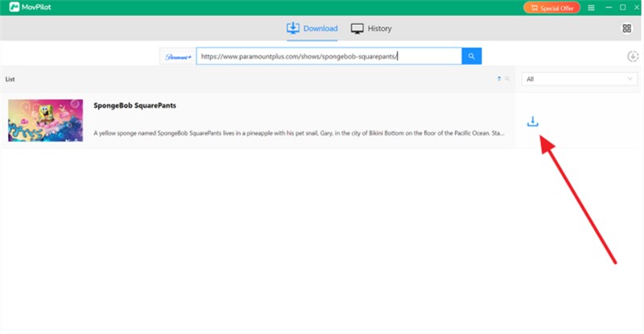Screen dimensions: 644x334
Task: Click the MovPilot logo icon
Action: (14, 7)
